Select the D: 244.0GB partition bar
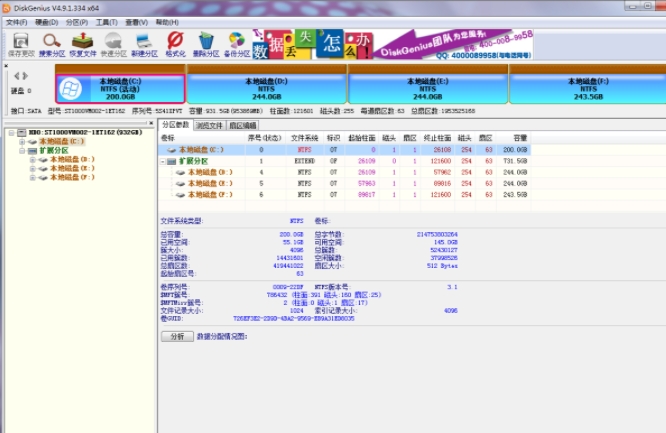The width and height of the screenshot is (666, 433). coord(265,86)
